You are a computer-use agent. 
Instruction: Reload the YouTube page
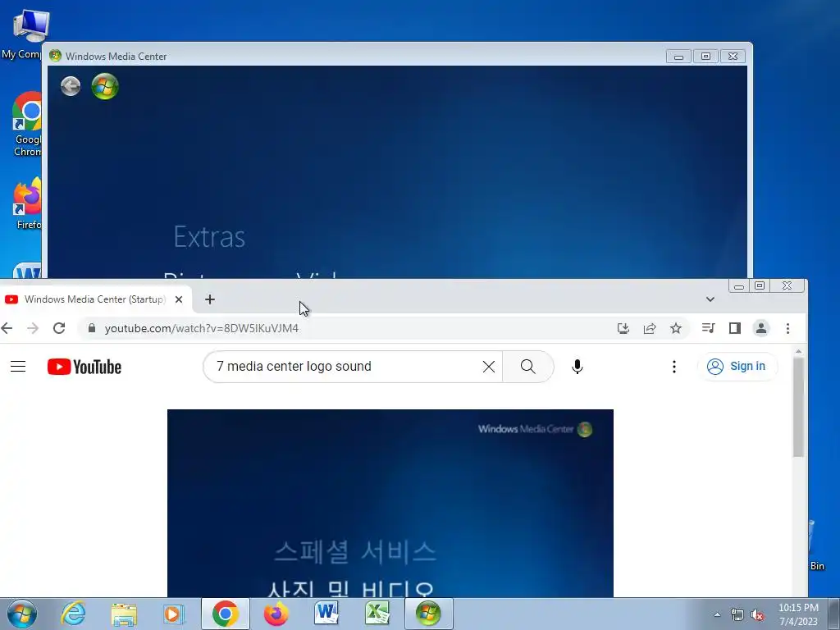(x=59, y=328)
